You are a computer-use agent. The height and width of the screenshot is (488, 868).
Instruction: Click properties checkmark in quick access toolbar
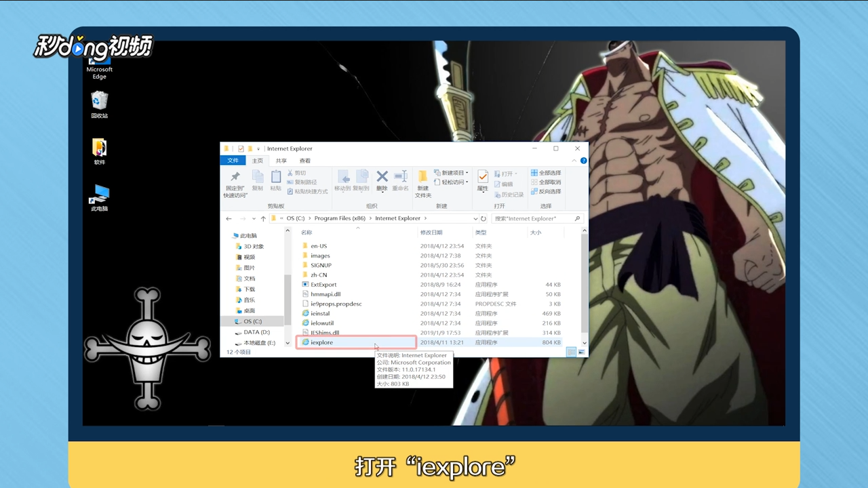click(241, 148)
